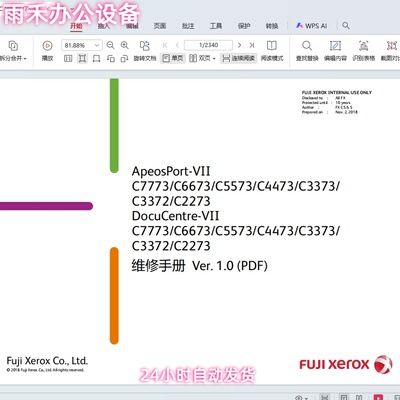
Task: Switch to the 插入 tab
Action: (x=104, y=26)
